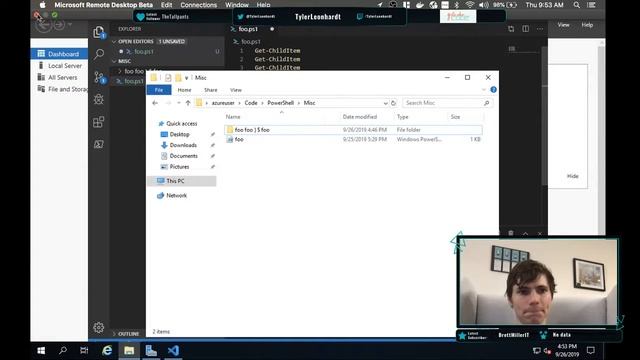640x360 pixels.
Task: Open Edit menu in macOS menu bar
Action: point(166,5)
